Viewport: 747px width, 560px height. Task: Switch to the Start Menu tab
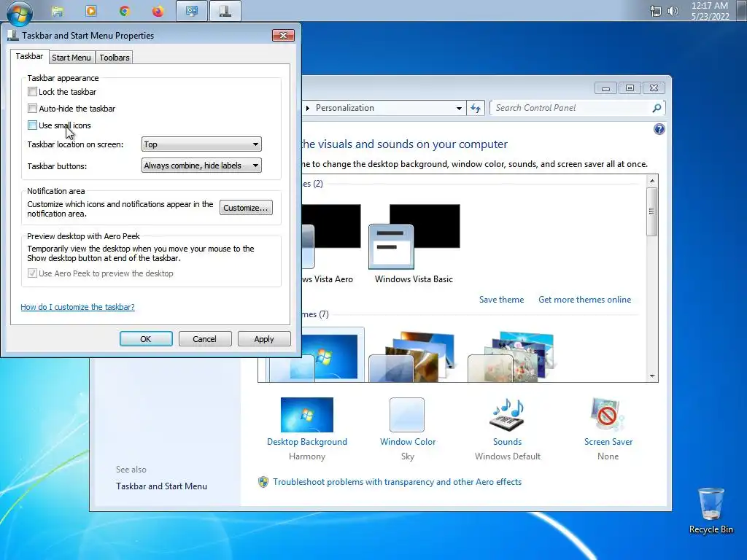click(71, 58)
